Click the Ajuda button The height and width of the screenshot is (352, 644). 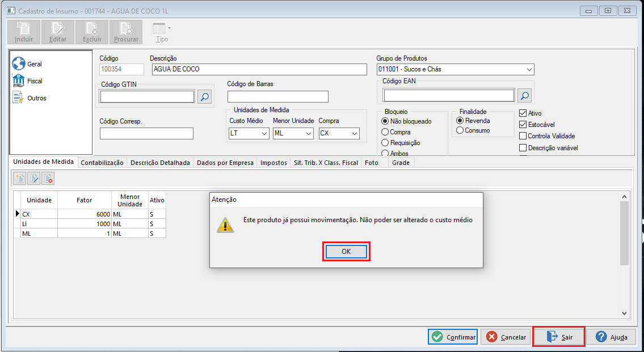click(x=611, y=337)
